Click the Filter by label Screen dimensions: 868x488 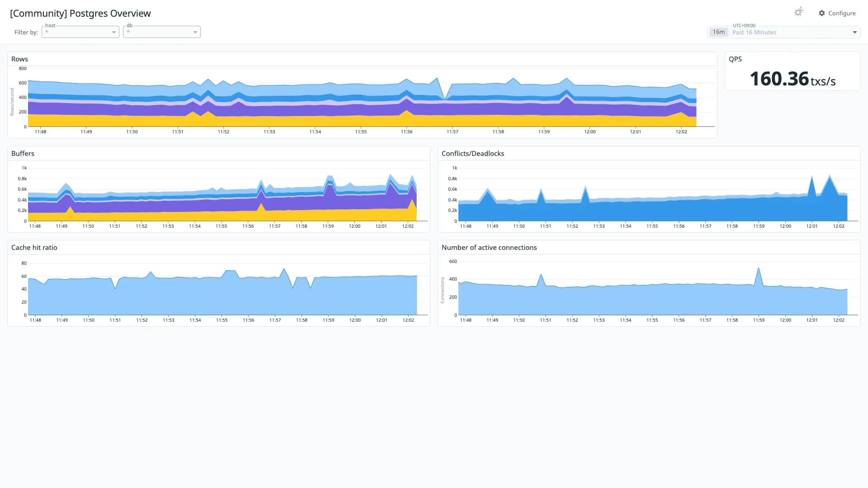tap(26, 32)
